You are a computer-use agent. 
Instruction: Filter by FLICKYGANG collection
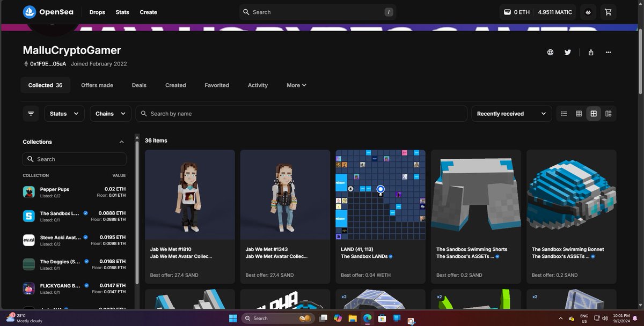(x=75, y=288)
